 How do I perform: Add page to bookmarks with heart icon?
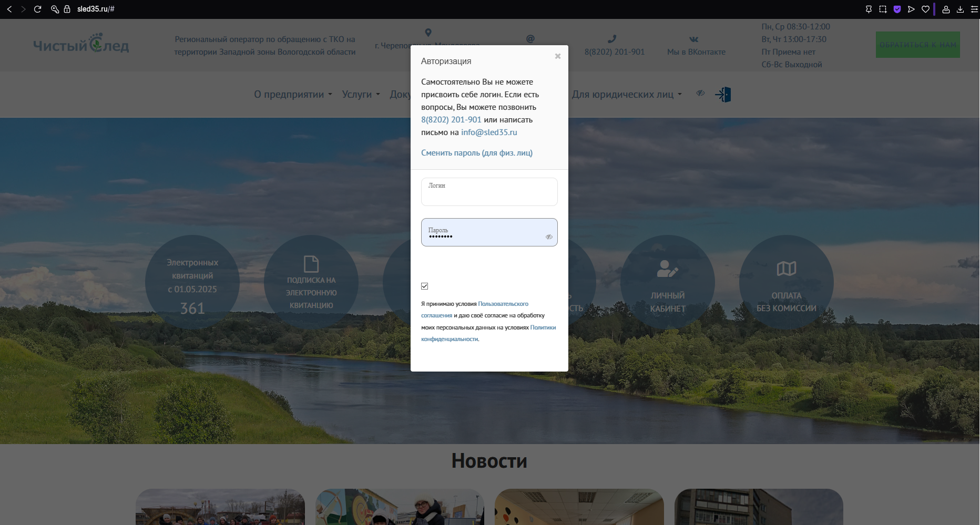click(925, 9)
